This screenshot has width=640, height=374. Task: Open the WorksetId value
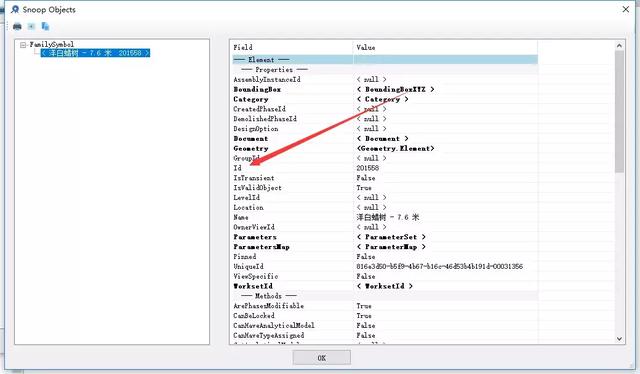pos(384,286)
